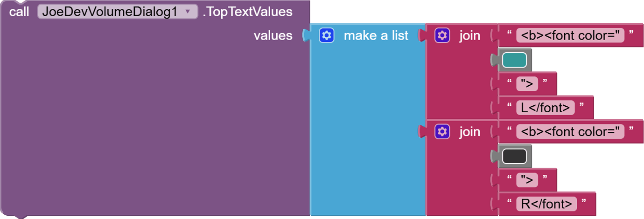This screenshot has height=219, width=644.
Task: Edit the '">' text in the second join
Action: (527, 180)
